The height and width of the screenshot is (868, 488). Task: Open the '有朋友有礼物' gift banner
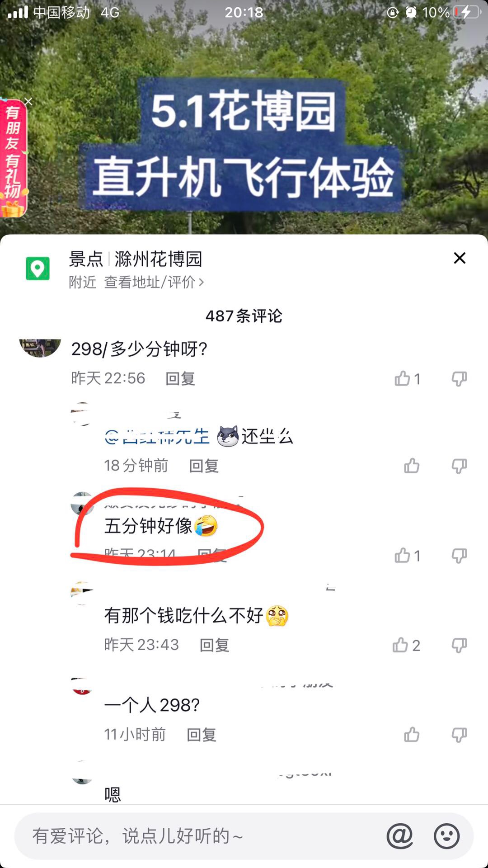13,158
